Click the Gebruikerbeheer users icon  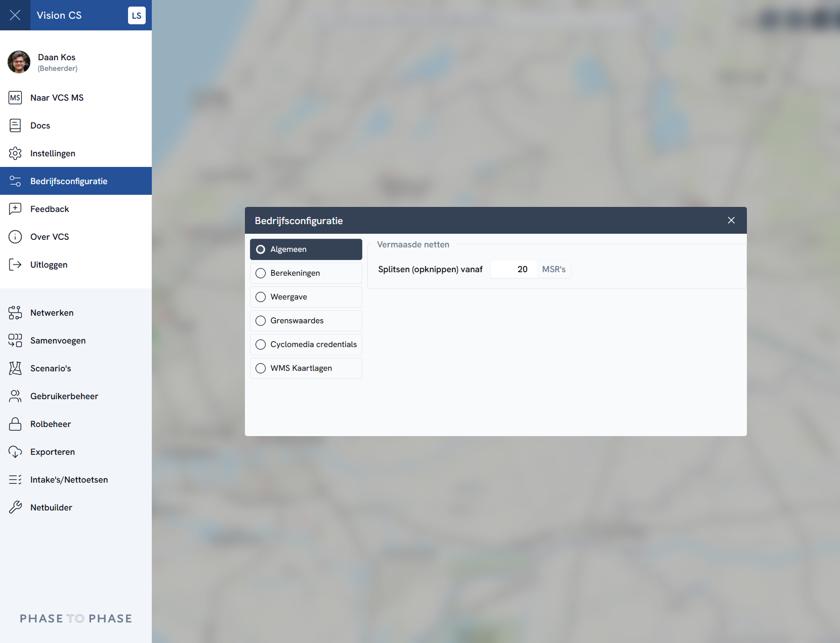point(15,396)
